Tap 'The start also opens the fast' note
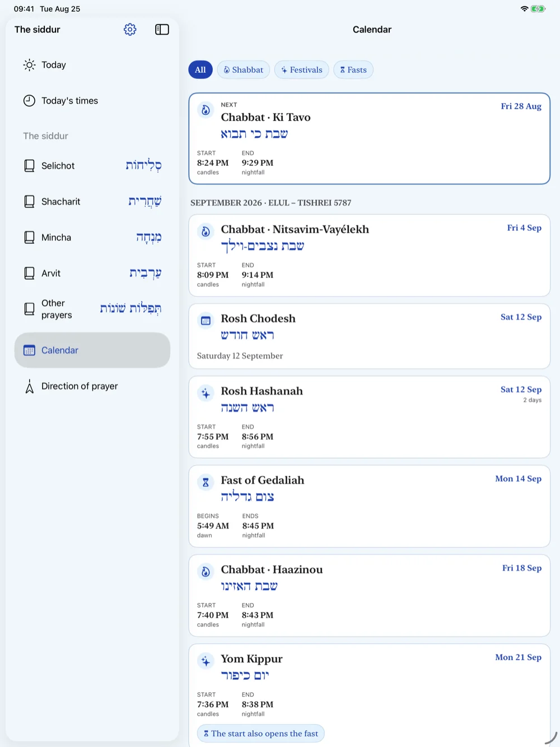560x747 pixels. pos(261,734)
